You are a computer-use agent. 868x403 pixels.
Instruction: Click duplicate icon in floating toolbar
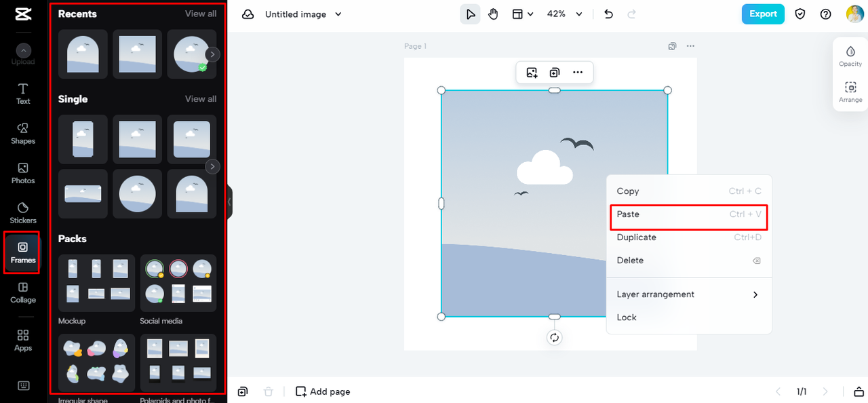tap(555, 73)
